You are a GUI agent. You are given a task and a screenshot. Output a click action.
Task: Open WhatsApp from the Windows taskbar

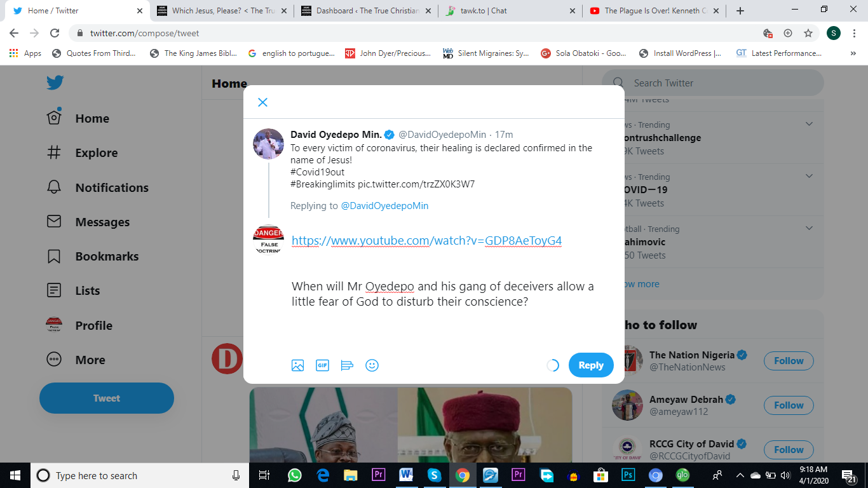(x=294, y=475)
